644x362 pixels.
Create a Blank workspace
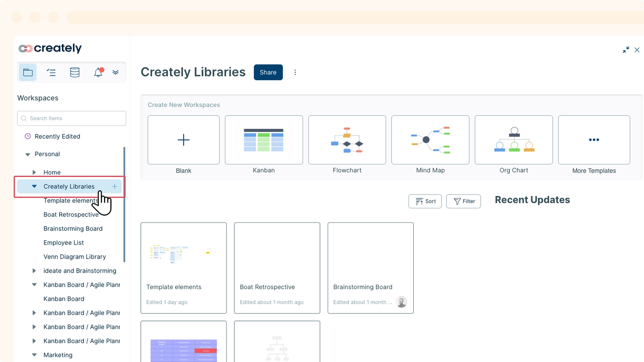tap(184, 140)
